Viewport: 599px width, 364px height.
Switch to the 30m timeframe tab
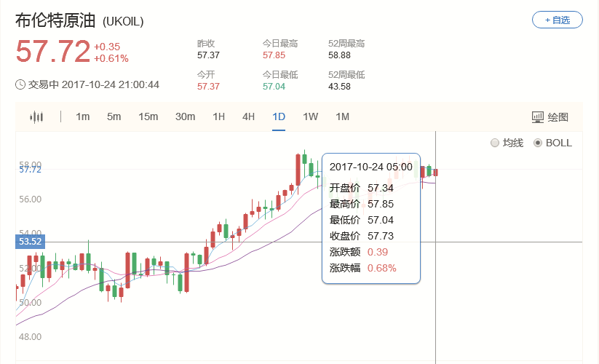pyautogui.click(x=186, y=116)
